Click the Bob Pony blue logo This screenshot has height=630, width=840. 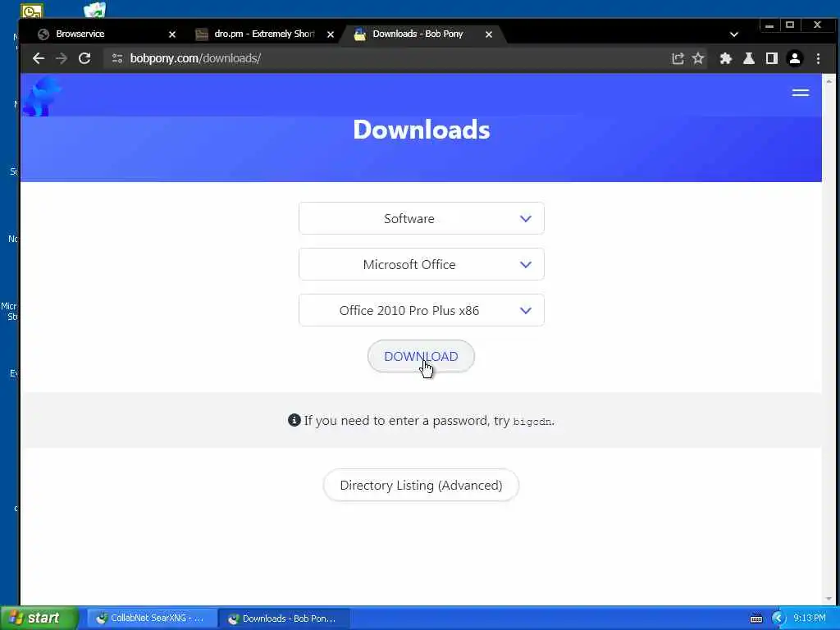click(42, 96)
